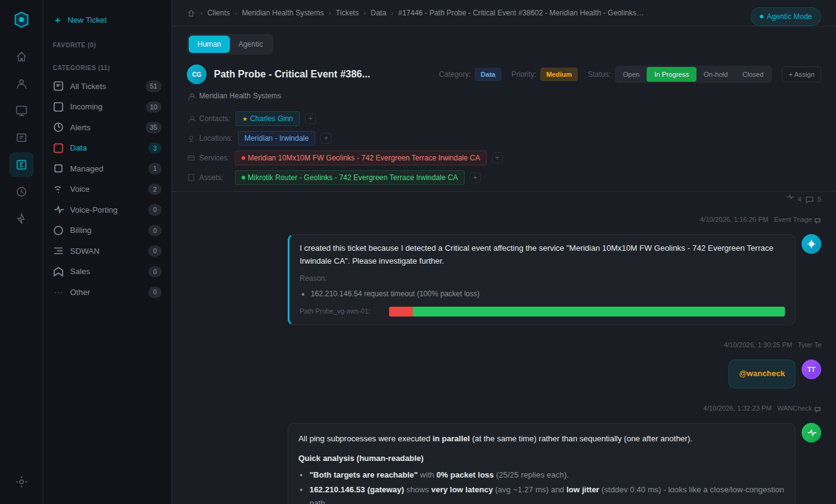This screenshot has width=836, height=504.
Task: Open the app logo hexagon icon
Action: tap(22, 20)
